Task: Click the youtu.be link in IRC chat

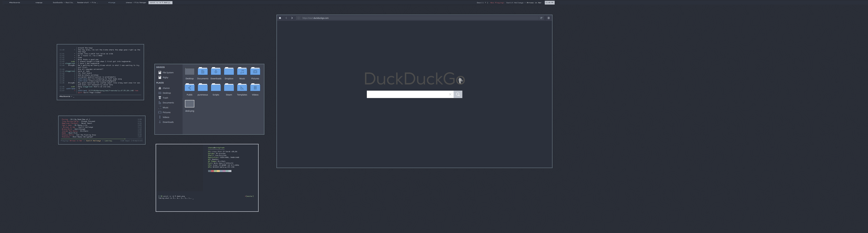Action: coord(103,81)
